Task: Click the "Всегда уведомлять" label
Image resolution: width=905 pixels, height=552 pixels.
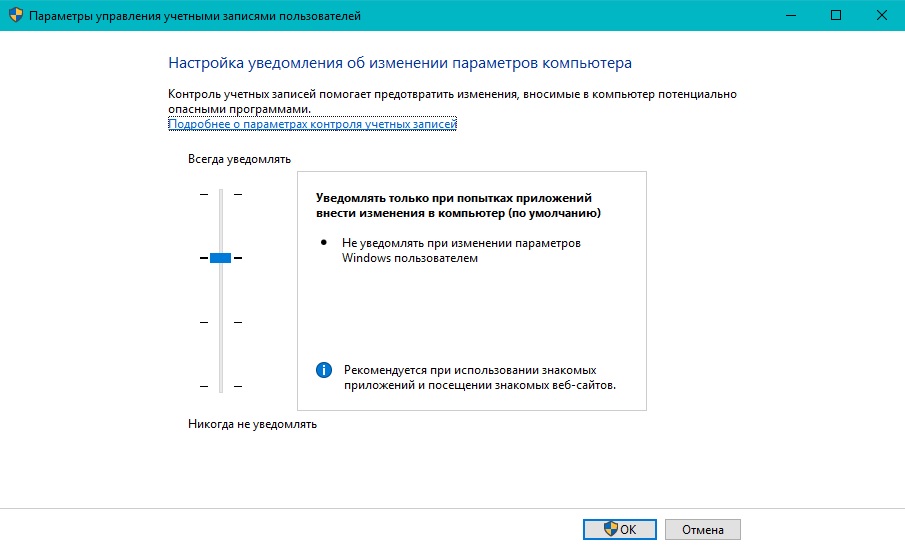Action: coord(239,159)
